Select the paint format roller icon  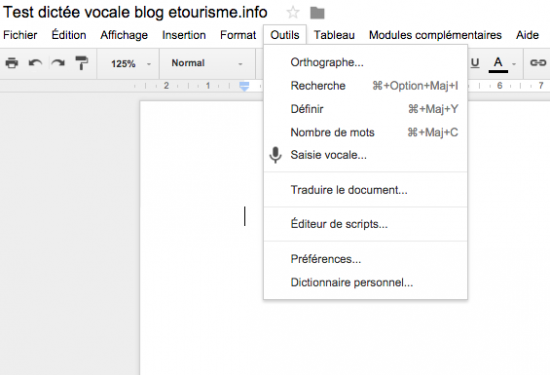coord(81,63)
